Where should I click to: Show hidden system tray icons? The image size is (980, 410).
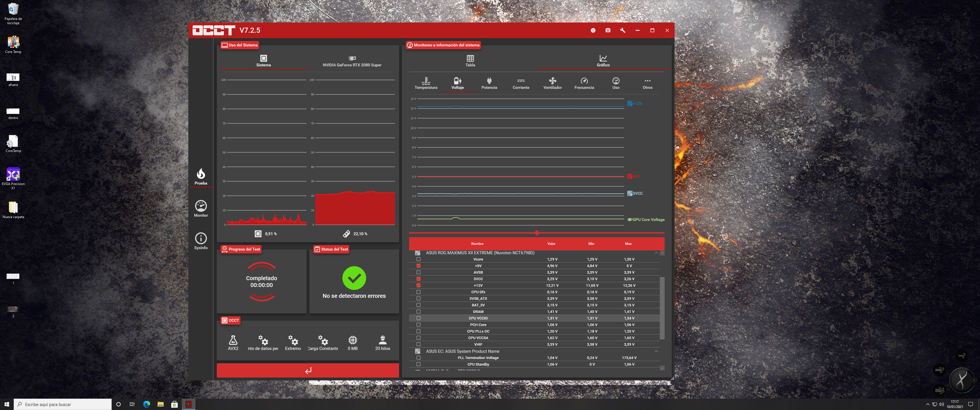928,404
